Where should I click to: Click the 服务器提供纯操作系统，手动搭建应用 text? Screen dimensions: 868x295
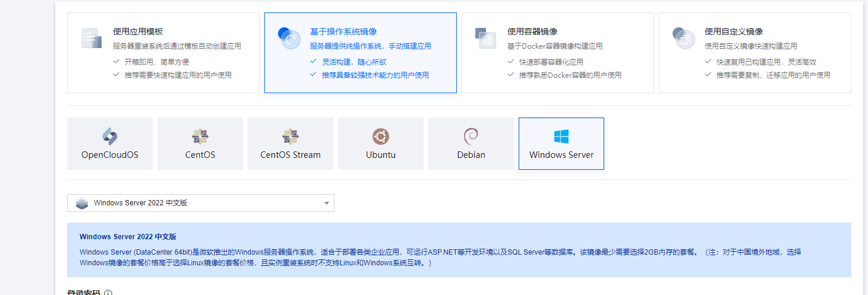[x=371, y=46]
